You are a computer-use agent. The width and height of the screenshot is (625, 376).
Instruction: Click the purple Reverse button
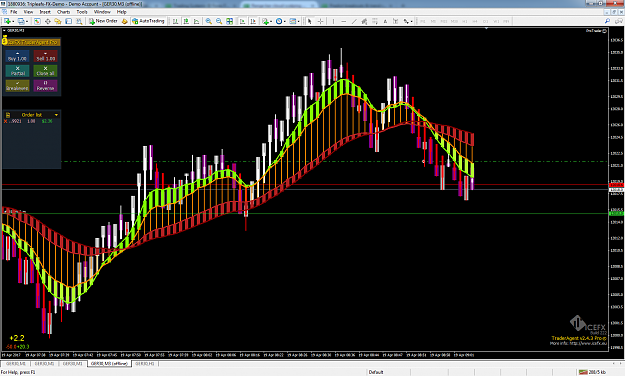pyautogui.click(x=45, y=86)
